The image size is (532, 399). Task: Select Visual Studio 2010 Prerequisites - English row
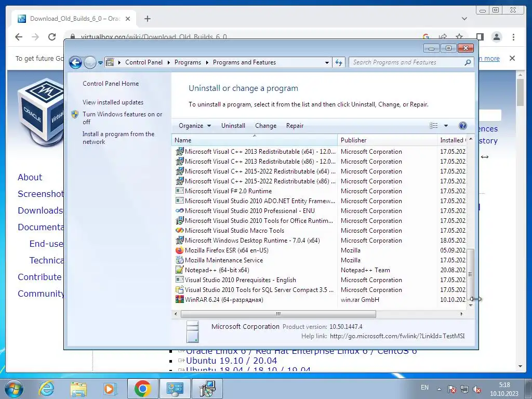(x=319, y=280)
